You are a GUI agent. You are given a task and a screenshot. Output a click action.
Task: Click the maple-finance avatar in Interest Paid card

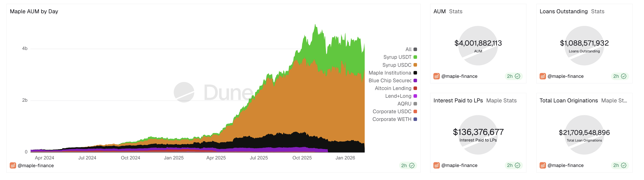[436, 165]
